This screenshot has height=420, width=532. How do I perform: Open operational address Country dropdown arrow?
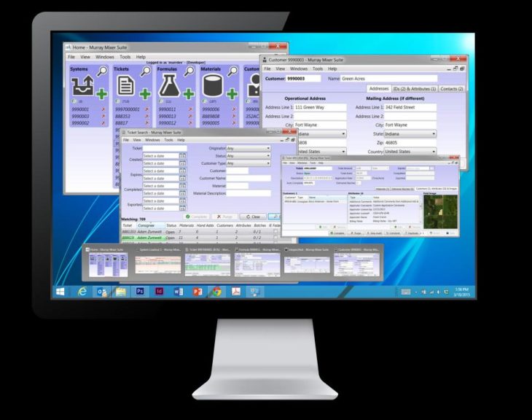click(343, 152)
